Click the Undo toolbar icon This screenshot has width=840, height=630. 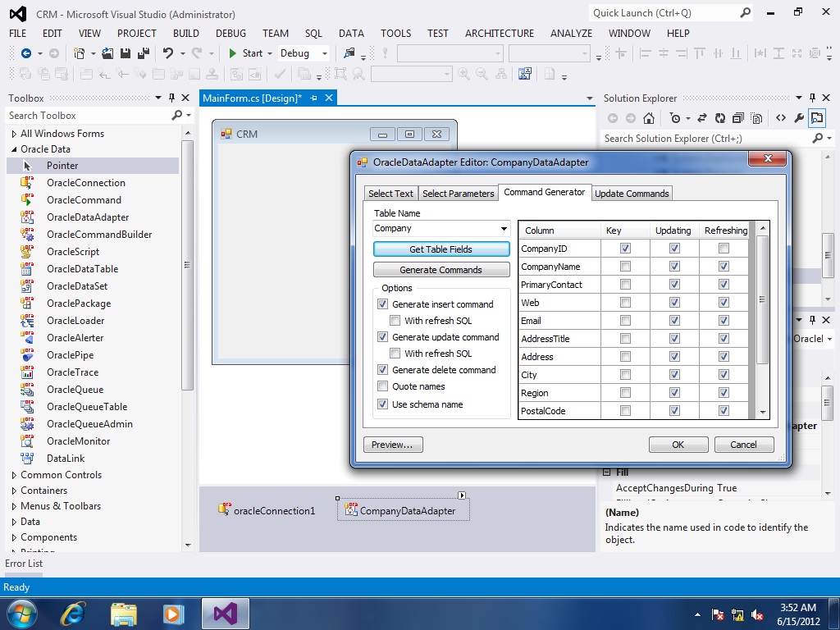coord(168,53)
